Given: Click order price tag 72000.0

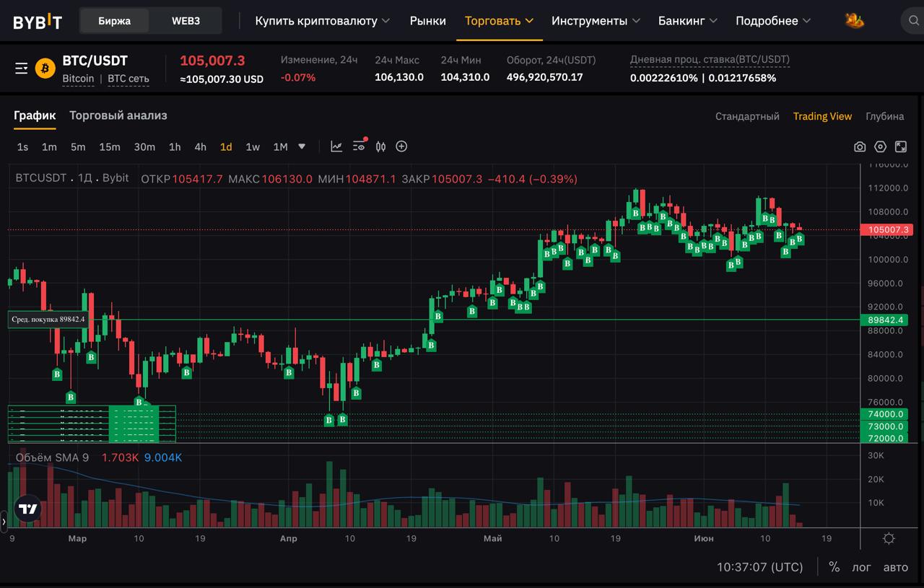Looking at the screenshot, I should click(x=884, y=438).
